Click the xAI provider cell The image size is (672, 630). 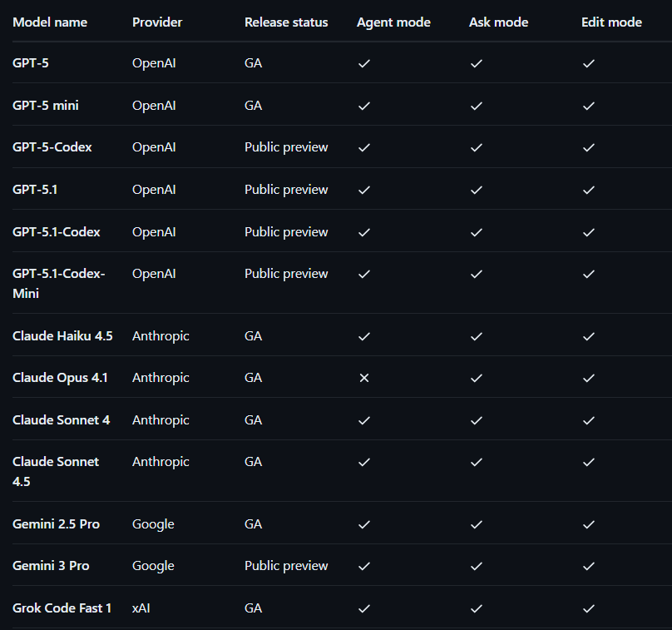(141, 608)
